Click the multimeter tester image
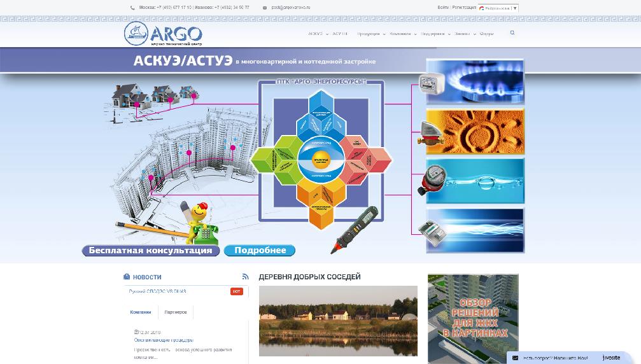641x364 pixels. [x=355, y=230]
